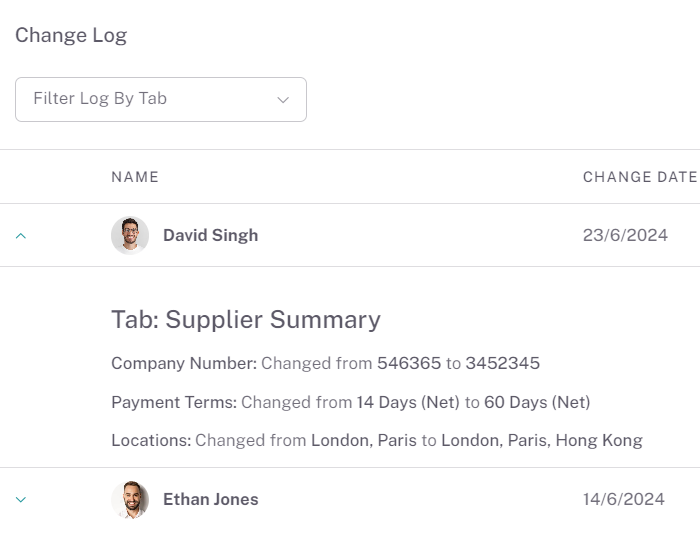
Task: Sort by the CHANGE DATE column header
Action: tap(640, 177)
